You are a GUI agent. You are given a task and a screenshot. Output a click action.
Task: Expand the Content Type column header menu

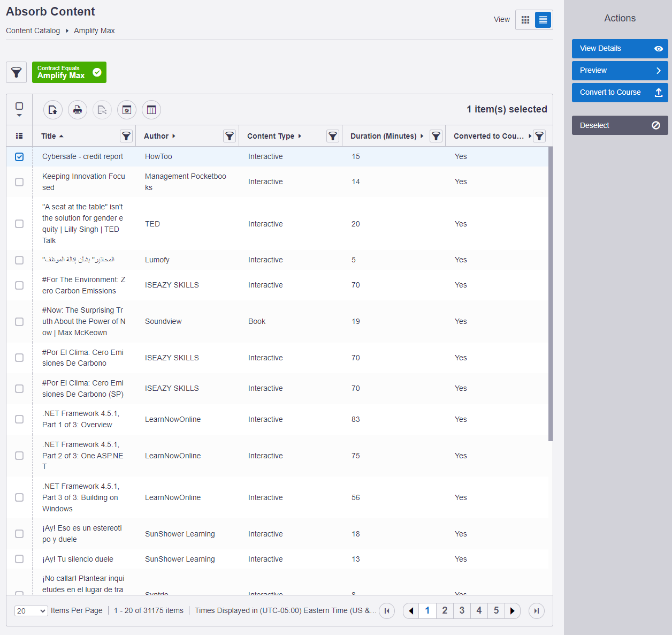click(274, 136)
